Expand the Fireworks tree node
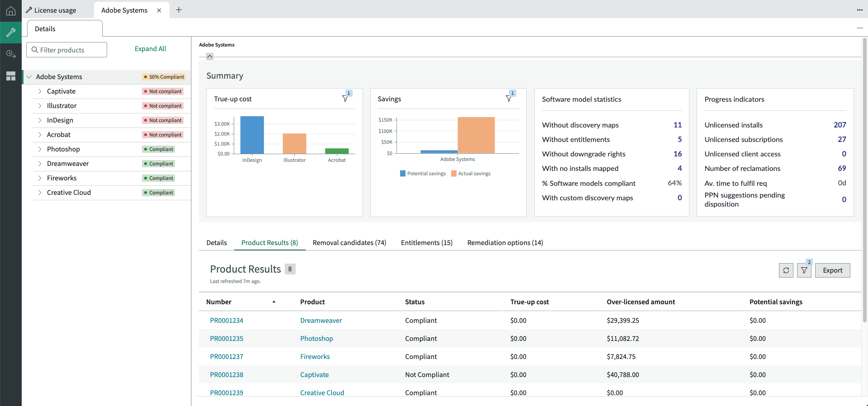Viewport: 868px width, 406px height. coord(40,178)
